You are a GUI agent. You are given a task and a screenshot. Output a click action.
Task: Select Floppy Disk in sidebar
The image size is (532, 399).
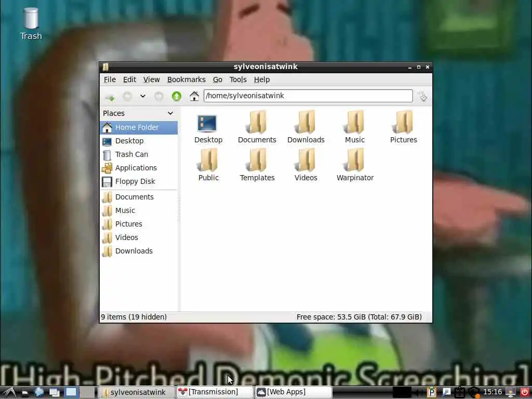(x=139, y=181)
